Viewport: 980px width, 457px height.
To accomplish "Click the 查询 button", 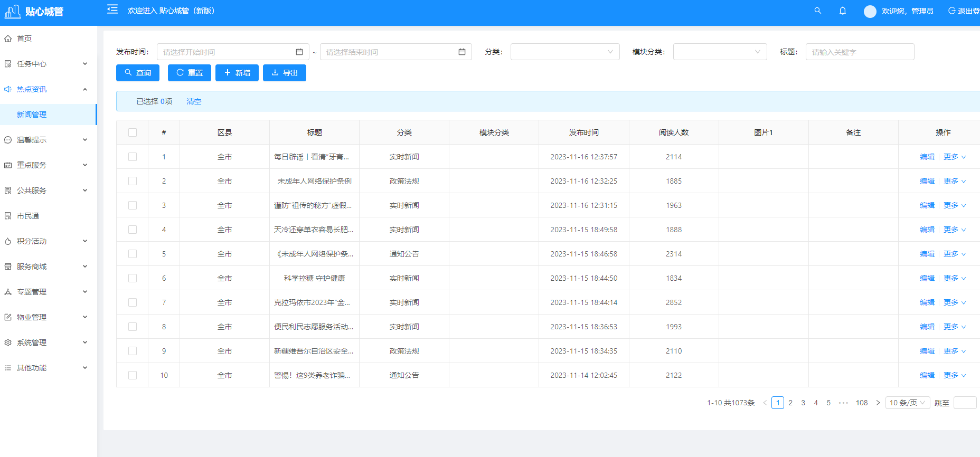I will point(138,73).
